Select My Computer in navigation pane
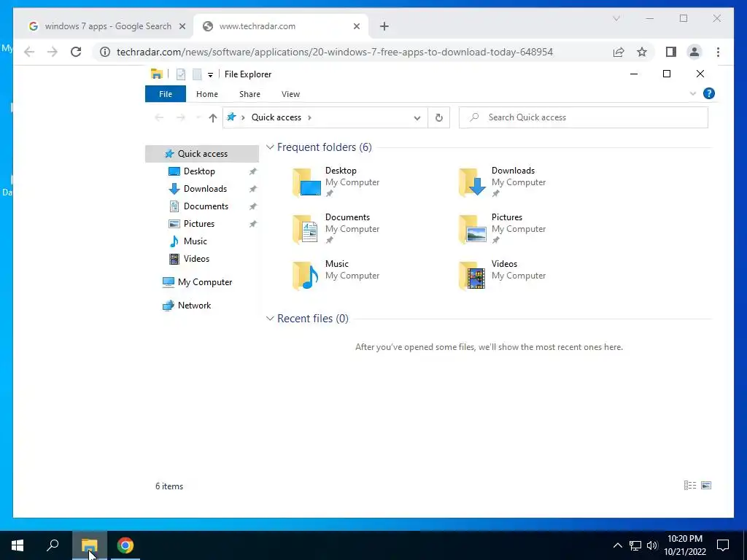 click(204, 282)
